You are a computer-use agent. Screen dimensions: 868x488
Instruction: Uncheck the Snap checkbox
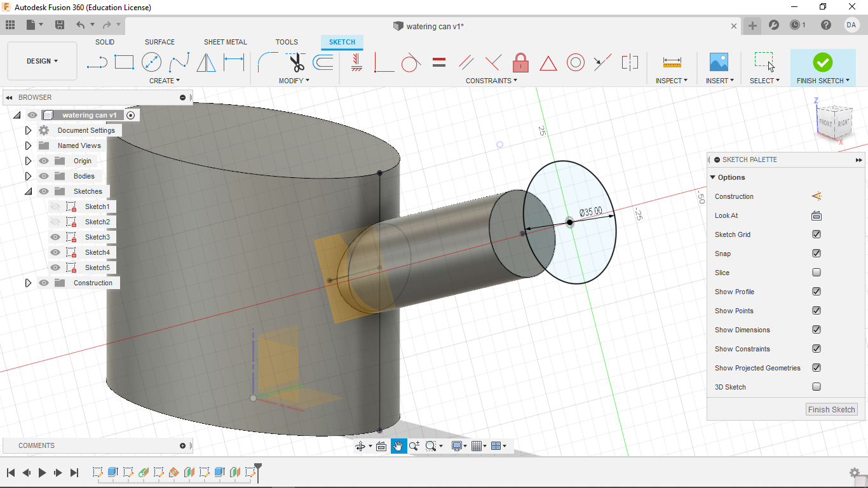click(x=817, y=254)
